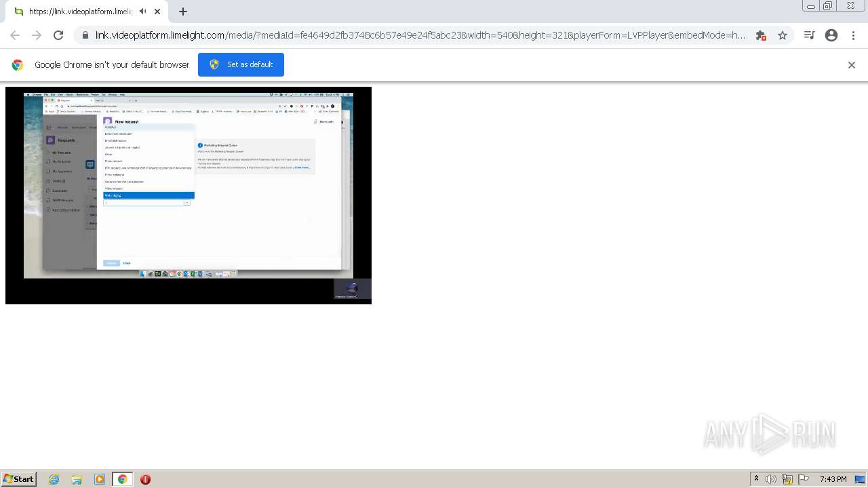This screenshot has height=488, width=868.
Task: Open the clock showing 7:43 PM
Action: [x=833, y=479]
